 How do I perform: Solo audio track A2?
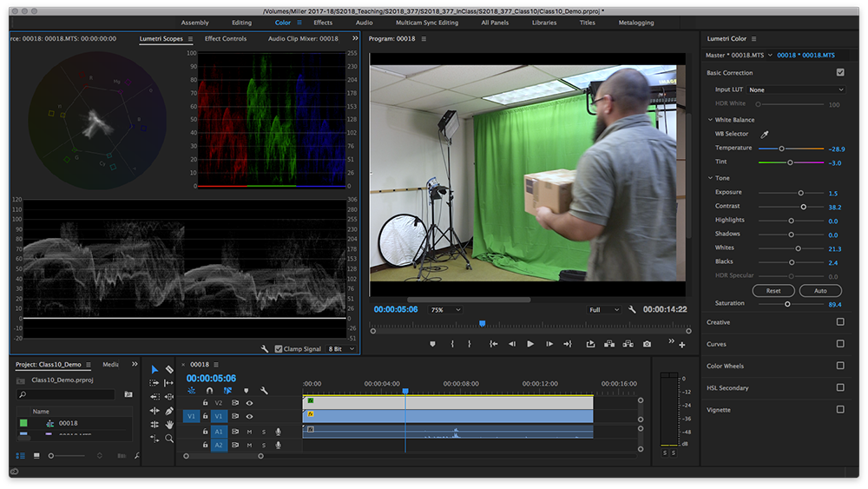point(264,446)
